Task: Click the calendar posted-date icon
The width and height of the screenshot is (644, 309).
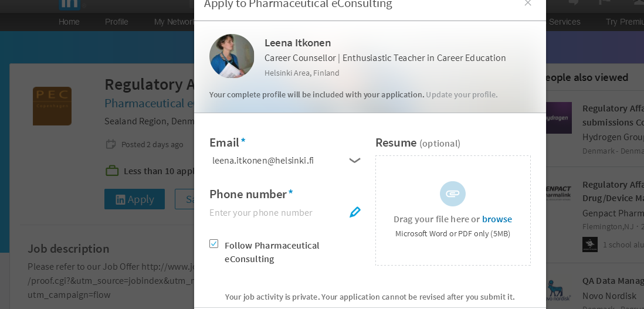Action: tap(110, 144)
